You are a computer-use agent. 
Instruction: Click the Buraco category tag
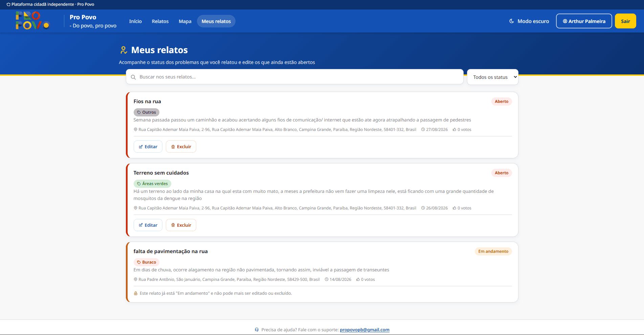(147, 262)
